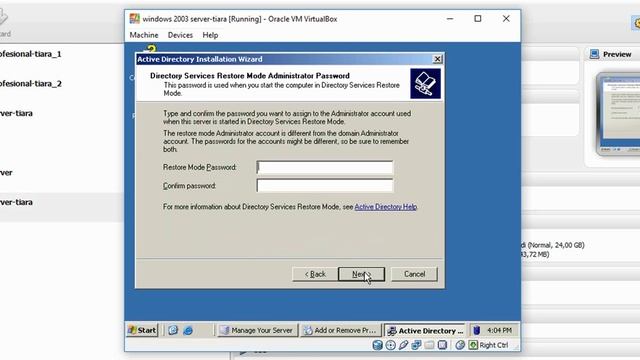Switch to Manage Your Server taskbar item
This screenshot has width=640, height=360.
[x=257, y=330]
